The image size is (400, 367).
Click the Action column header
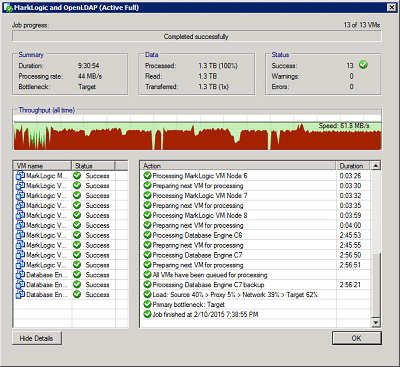click(238, 166)
